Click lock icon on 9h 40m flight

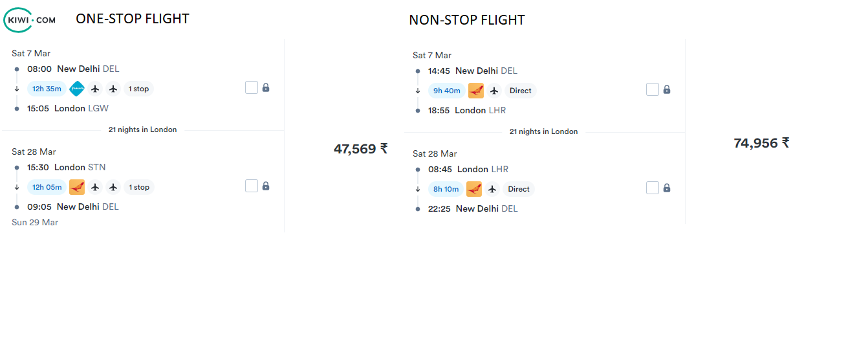[x=667, y=89]
